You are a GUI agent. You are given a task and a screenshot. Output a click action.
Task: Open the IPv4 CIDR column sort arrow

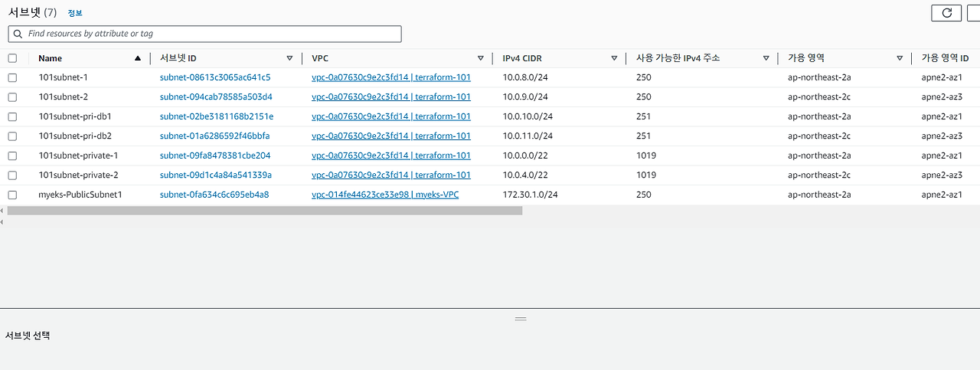pyautogui.click(x=614, y=58)
